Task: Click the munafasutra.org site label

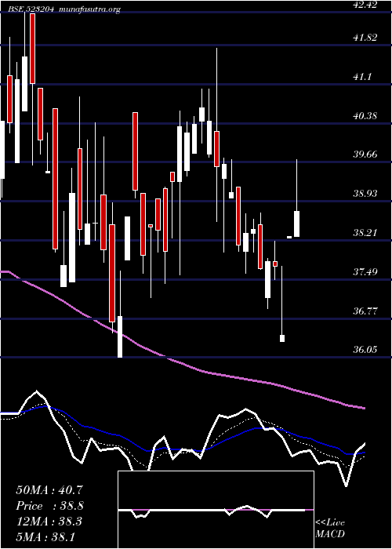Action: point(90,10)
